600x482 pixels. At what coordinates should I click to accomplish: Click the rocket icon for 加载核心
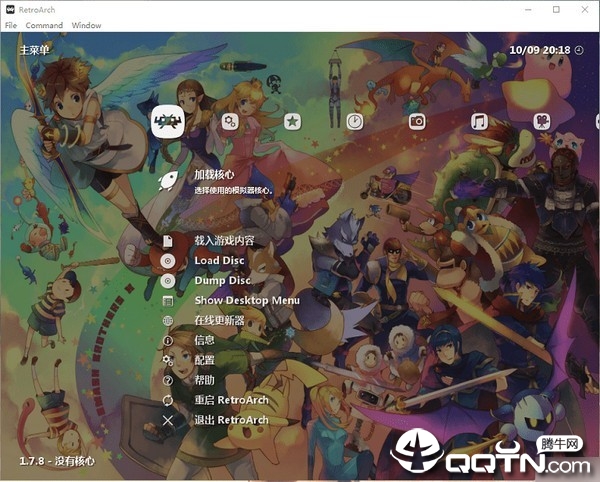168,181
